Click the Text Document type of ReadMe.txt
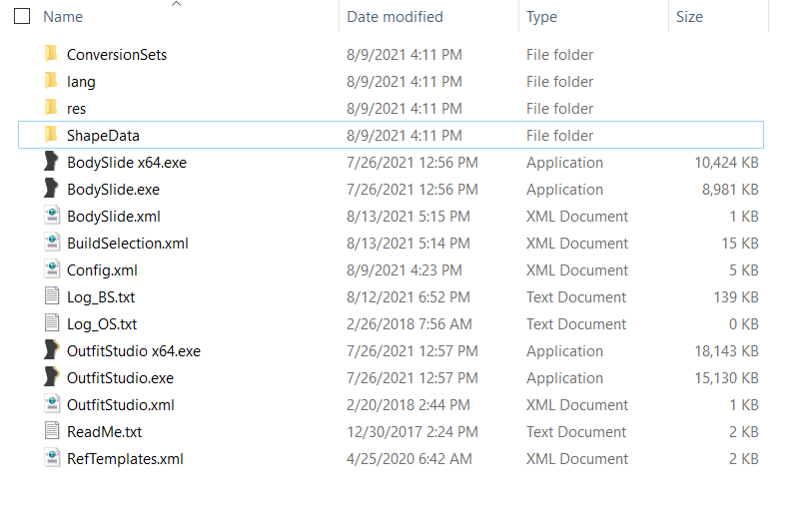The image size is (812, 526). [x=576, y=432]
